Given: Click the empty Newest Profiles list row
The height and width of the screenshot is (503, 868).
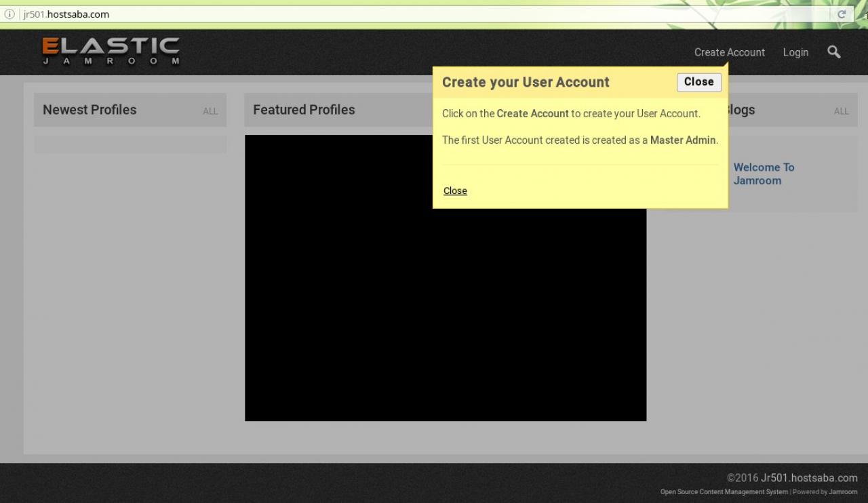Looking at the screenshot, I should tap(130, 144).
